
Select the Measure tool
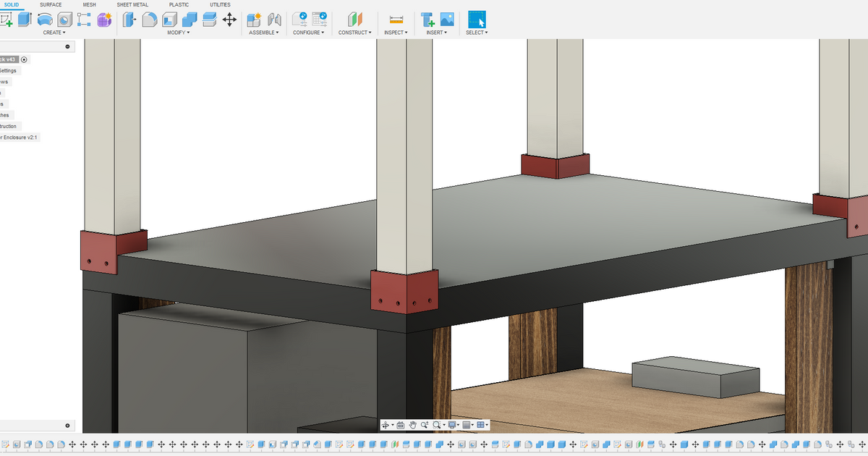(x=396, y=20)
